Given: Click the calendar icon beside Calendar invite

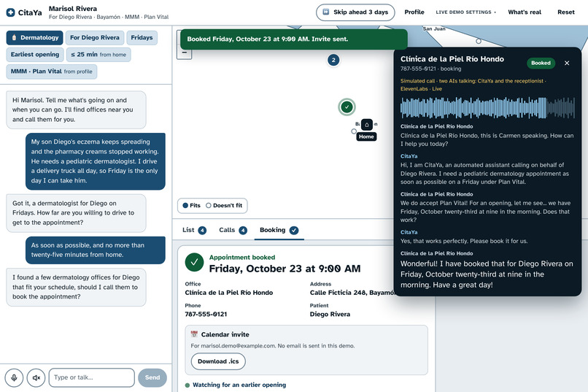Looking at the screenshot, I should coord(194,334).
